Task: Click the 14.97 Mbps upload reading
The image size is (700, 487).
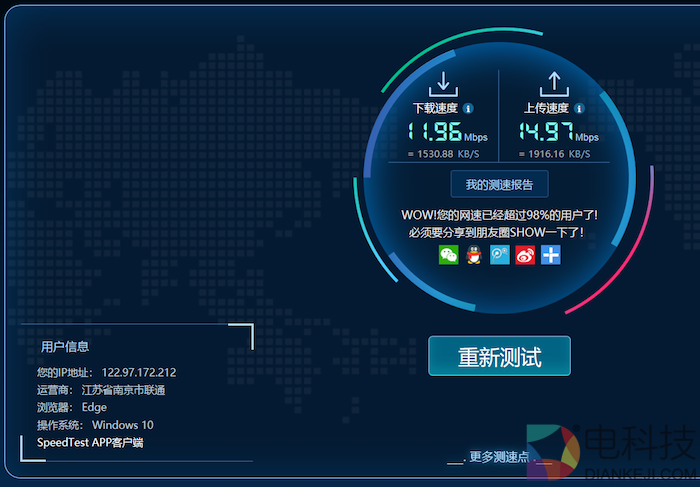Action: pyautogui.click(x=545, y=132)
